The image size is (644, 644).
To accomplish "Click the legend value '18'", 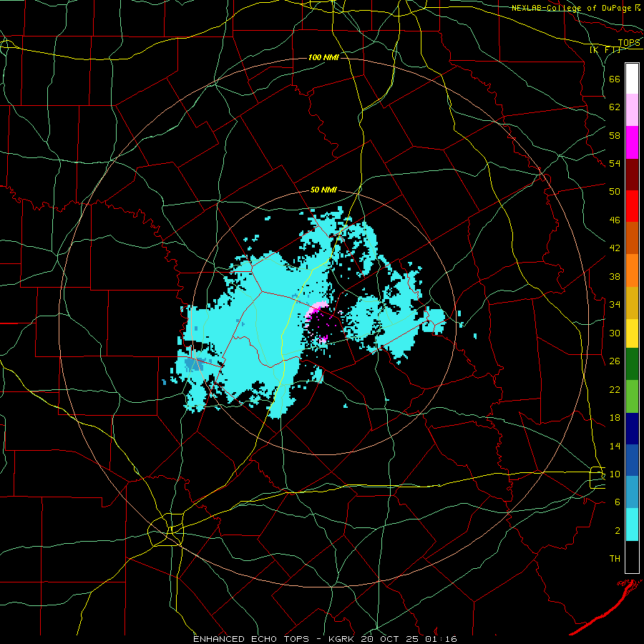I will 615,418.
